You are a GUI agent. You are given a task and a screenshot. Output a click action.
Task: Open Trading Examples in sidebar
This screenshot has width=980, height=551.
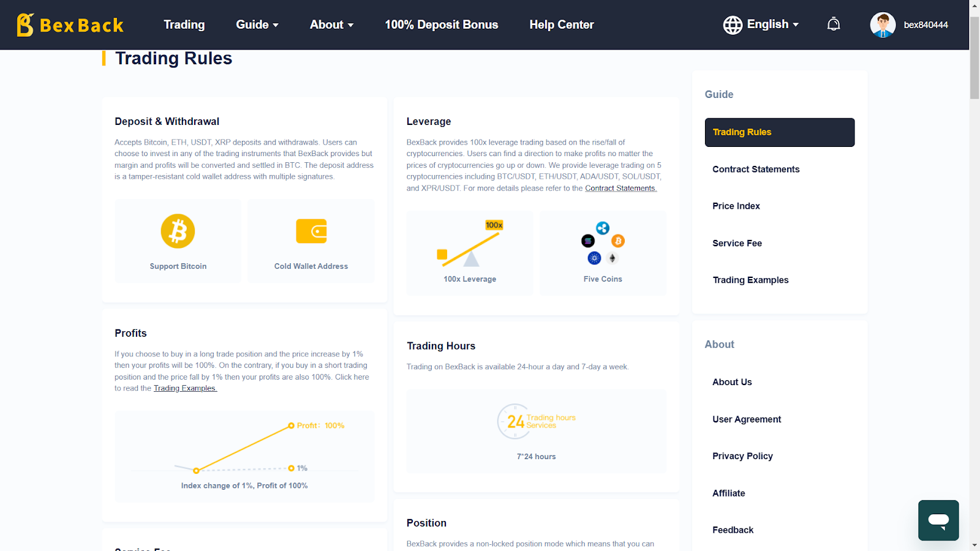(x=750, y=280)
